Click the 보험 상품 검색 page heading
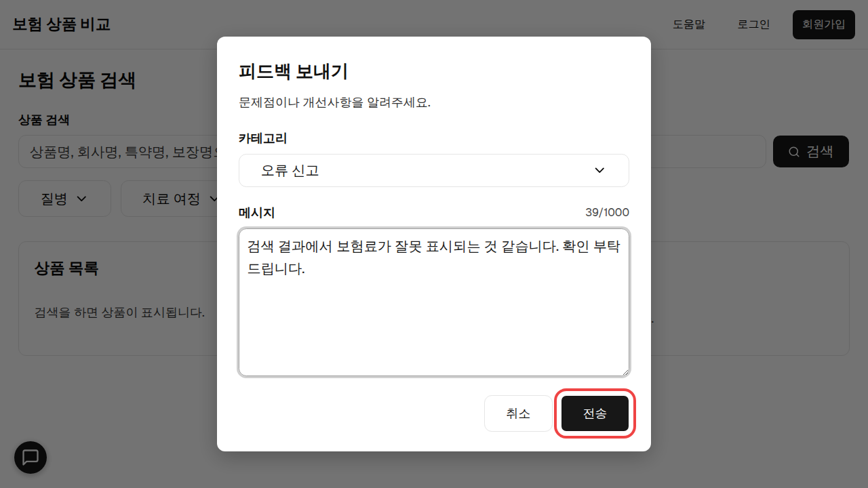The height and width of the screenshot is (488, 868). tap(77, 81)
